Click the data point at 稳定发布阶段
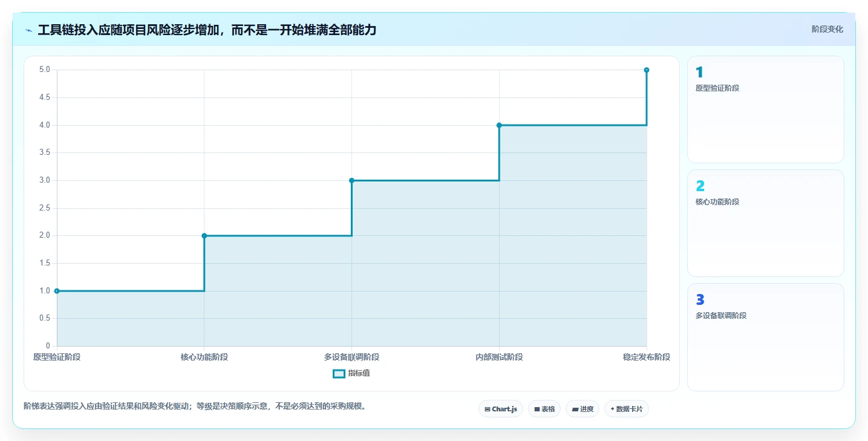This screenshot has height=441, width=868. (x=647, y=70)
